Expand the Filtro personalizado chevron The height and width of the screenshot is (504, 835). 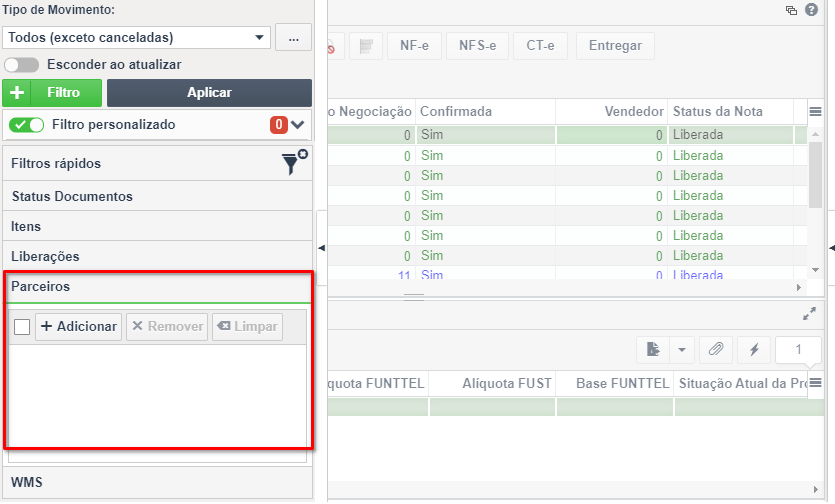[x=298, y=125]
